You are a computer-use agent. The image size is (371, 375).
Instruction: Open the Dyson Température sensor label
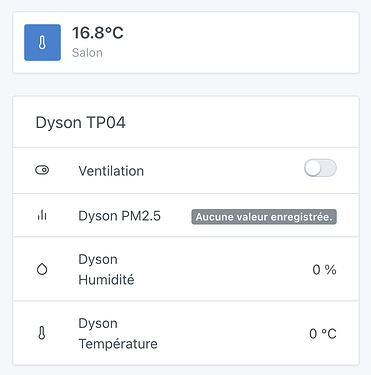coord(118,333)
